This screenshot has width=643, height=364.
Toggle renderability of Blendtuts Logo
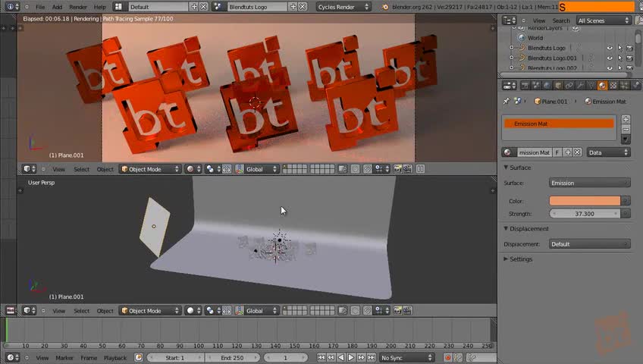click(x=629, y=48)
